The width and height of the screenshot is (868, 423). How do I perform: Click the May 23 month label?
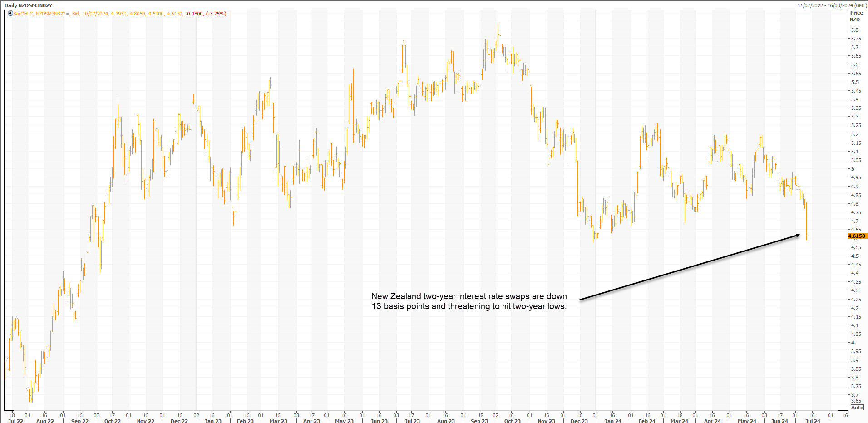[344, 421]
